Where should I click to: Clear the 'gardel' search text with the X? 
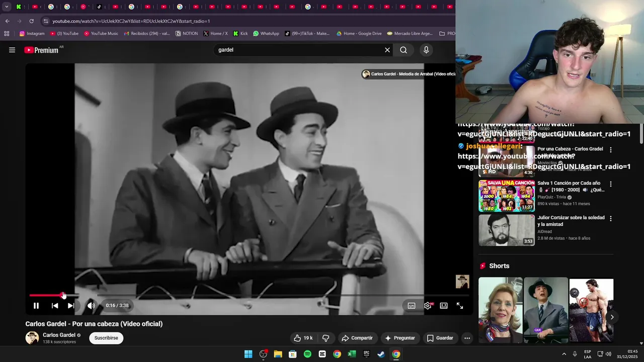[x=387, y=50]
